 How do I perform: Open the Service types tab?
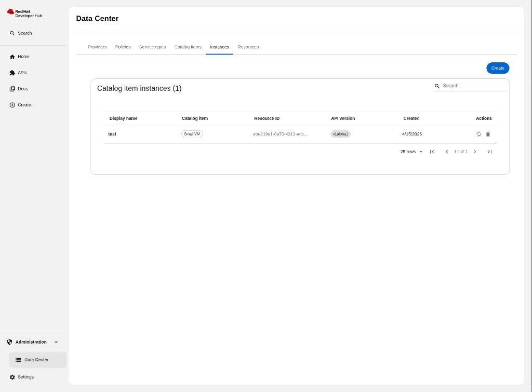pos(152,47)
